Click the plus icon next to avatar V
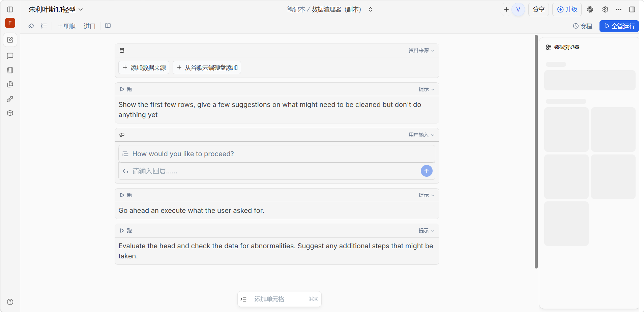644x312 pixels. point(506,9)
